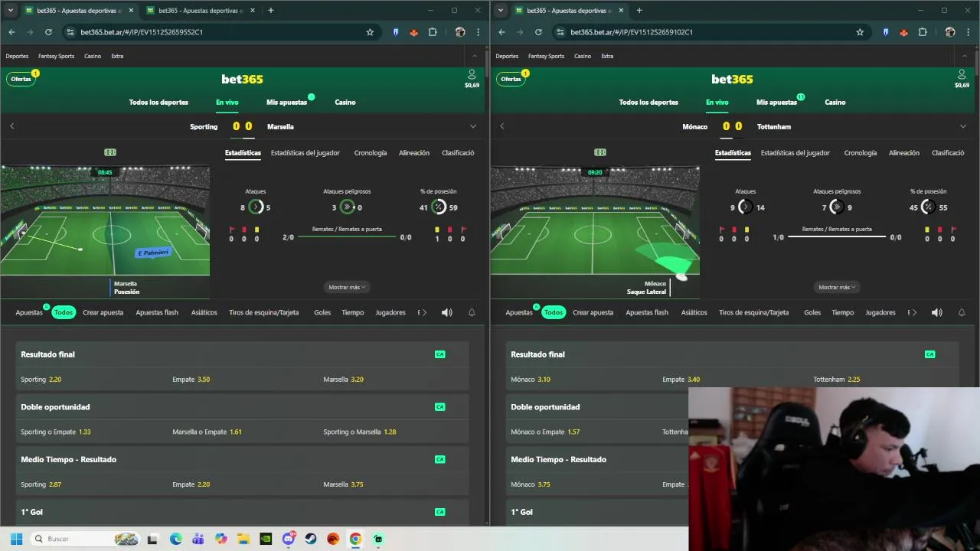The image size is (980, 551).
Task: Mute sound via speaker icon in Mónaco window
Action: coord(937,312)
